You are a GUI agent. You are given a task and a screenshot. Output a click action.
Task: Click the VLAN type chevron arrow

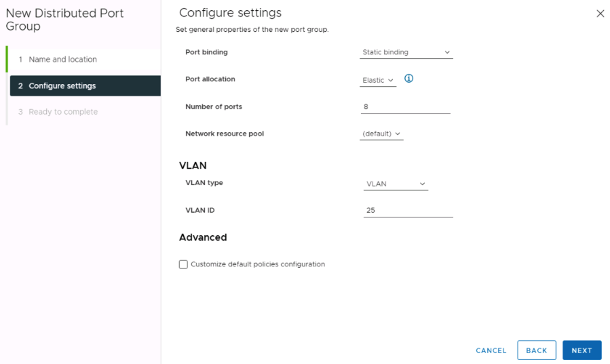[x=422, y=184]
